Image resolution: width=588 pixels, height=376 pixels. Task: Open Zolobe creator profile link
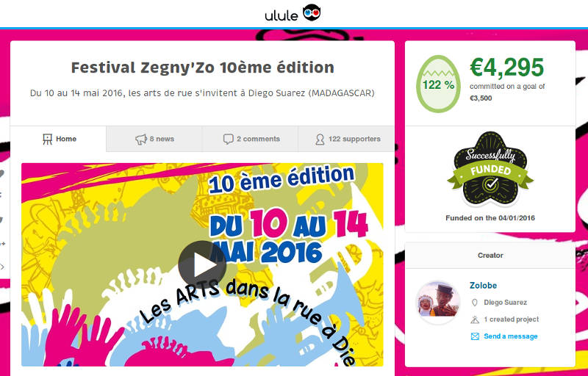483,286
